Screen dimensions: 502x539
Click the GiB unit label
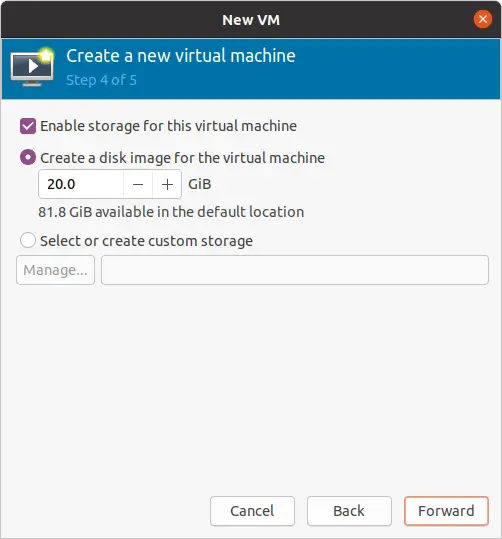click(x=200, y=184)
